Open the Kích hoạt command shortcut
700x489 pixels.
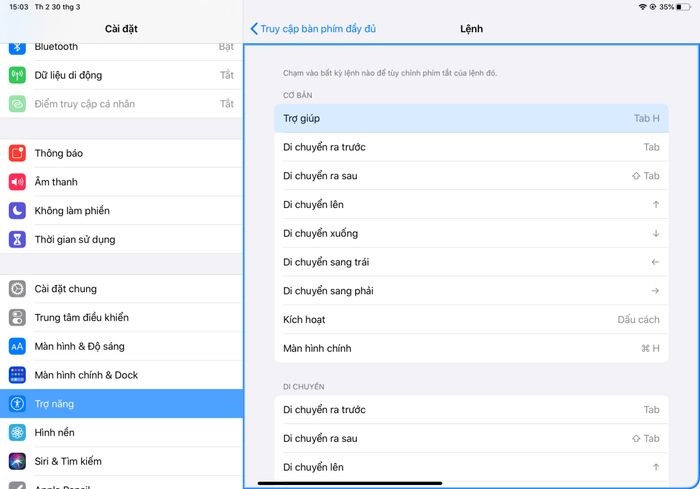click(x=471, y=320)
